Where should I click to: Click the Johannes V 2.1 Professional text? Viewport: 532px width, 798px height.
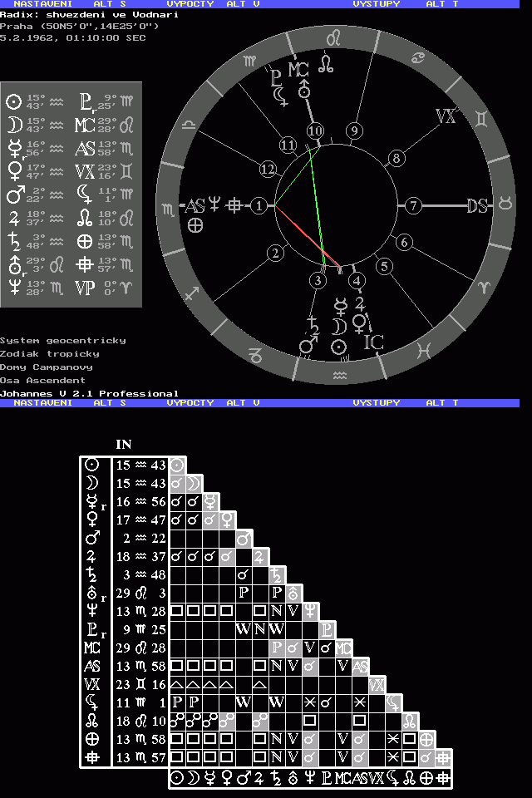pyautogui.click(x=89, y=393)
